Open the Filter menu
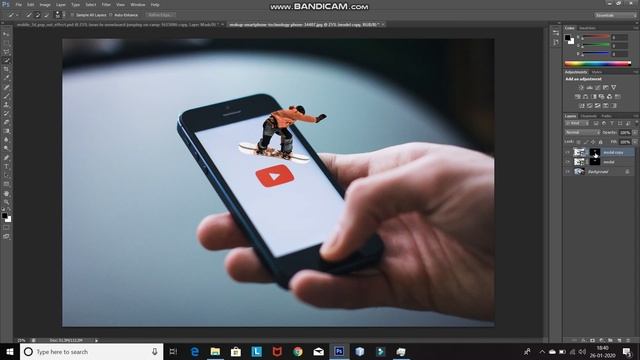Image resolution: width=640 pixels, height=360 pixels. (x=106, y=5)
